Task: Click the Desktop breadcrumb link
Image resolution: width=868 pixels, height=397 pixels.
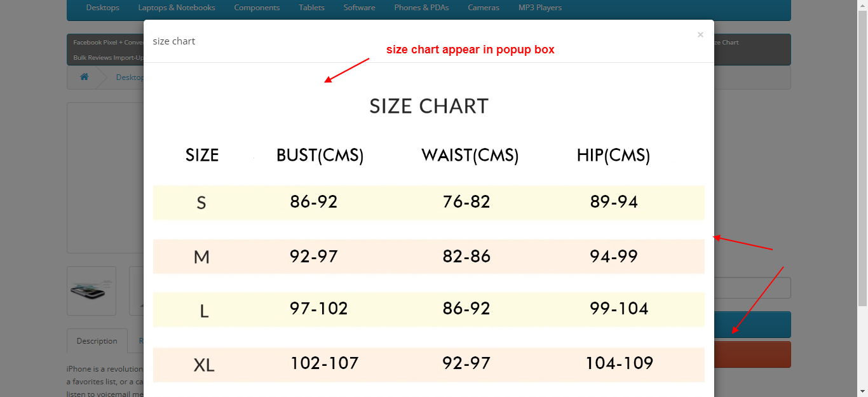Action: [130, 77]
